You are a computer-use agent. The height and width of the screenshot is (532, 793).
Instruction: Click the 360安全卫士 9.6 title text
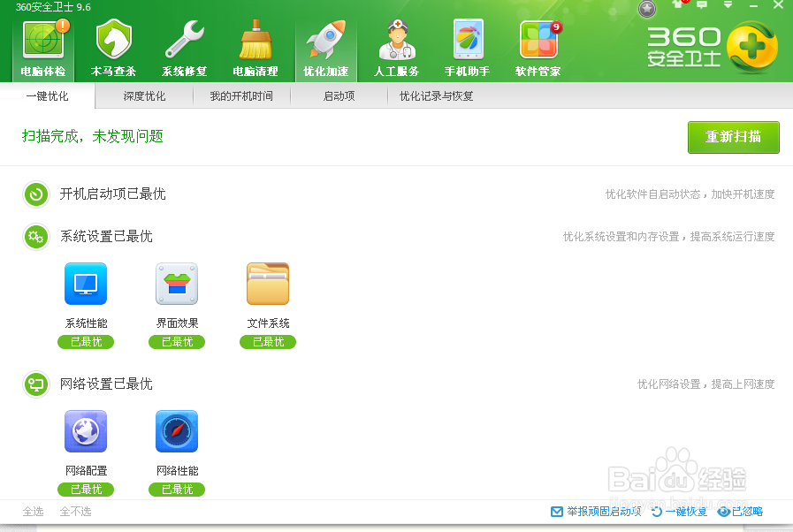point(53,7)
